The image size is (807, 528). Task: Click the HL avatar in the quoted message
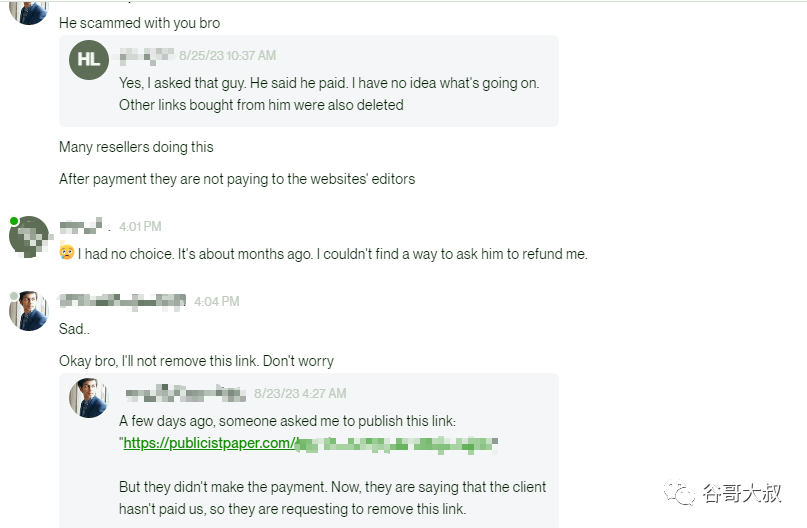[x=89, y=60]
